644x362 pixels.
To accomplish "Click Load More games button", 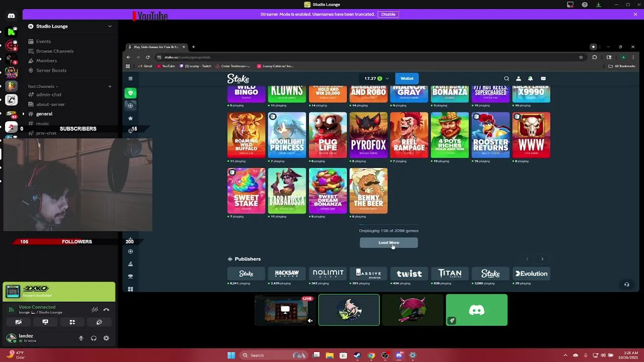I will [x=388, y=243].
